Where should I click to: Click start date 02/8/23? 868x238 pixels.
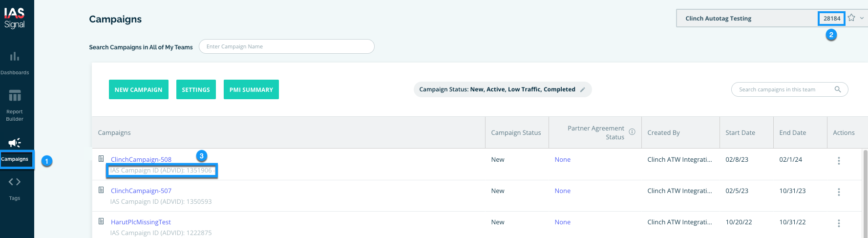[737, 159]
